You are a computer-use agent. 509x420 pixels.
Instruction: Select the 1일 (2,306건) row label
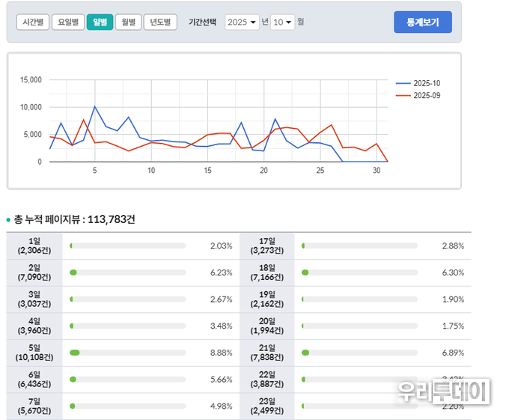tap(34, 246)
